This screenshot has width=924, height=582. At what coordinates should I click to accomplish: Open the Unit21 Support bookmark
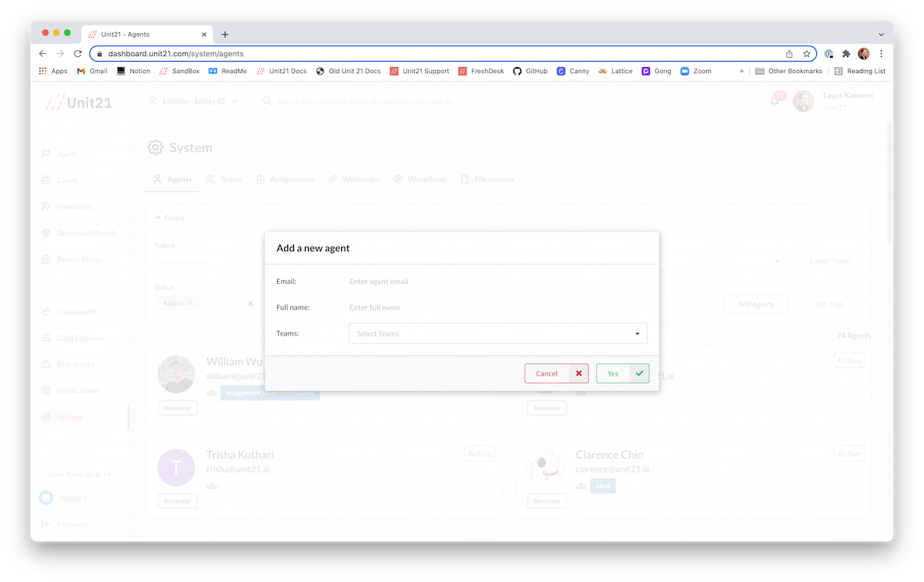[420, 71]
